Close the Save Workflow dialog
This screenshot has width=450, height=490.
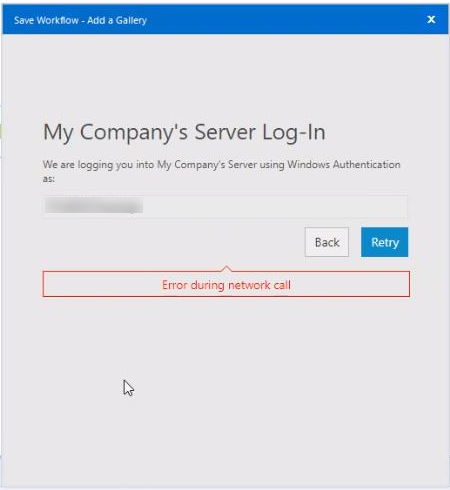point(431,20)
